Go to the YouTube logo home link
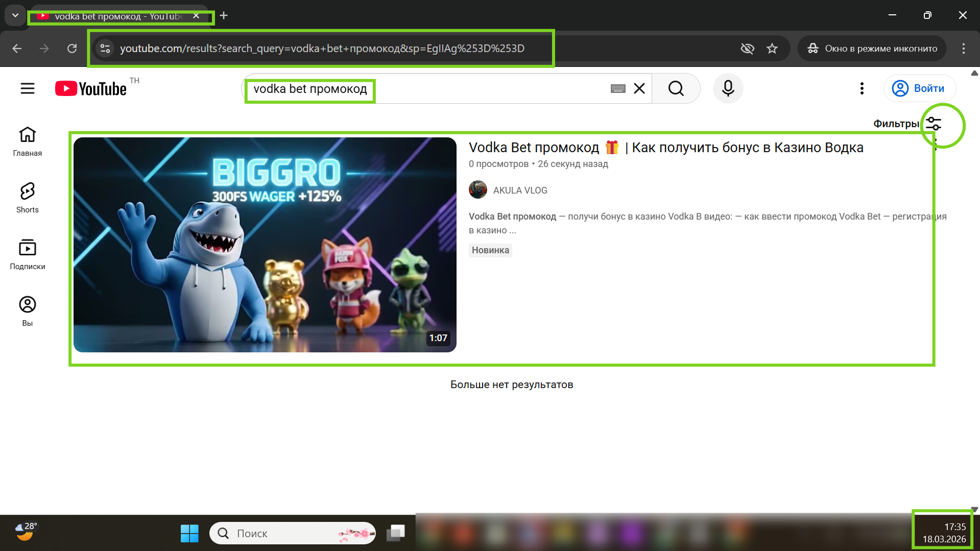 91,88
